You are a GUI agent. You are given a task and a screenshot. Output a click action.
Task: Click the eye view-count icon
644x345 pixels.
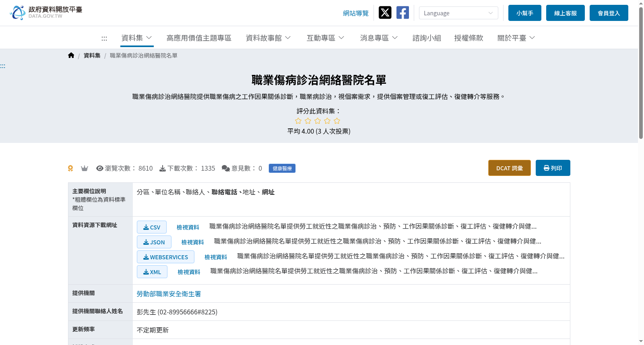pos(100,168)
